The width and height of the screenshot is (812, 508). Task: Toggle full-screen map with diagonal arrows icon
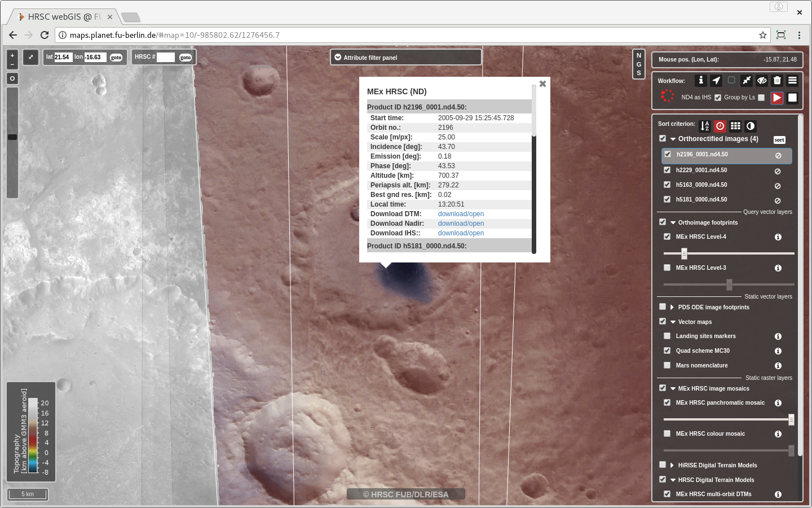point(30,57)
